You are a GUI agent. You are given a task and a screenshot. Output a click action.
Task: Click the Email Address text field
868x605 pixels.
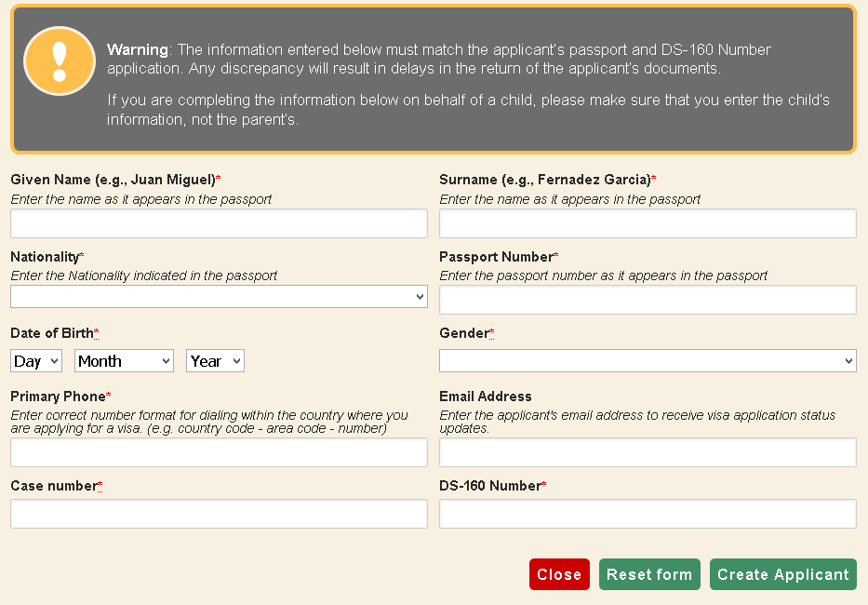click(x=648, y=452)
